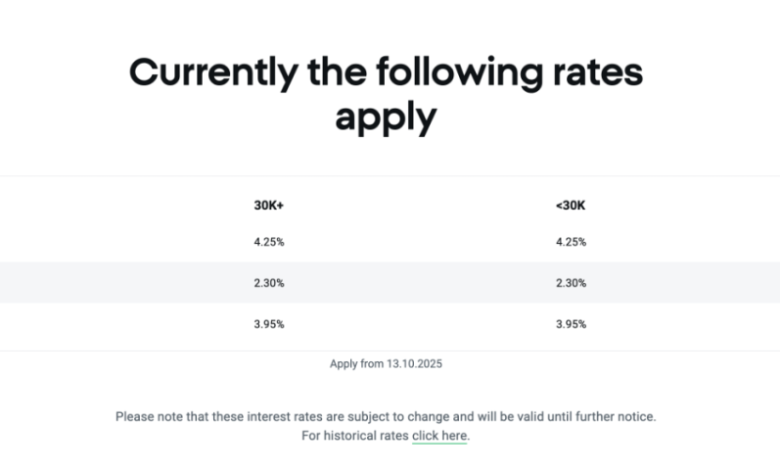Select the 3.95% rate under <30K
The height and width of the screenshot is (470, 780).
tap(570, 324)
